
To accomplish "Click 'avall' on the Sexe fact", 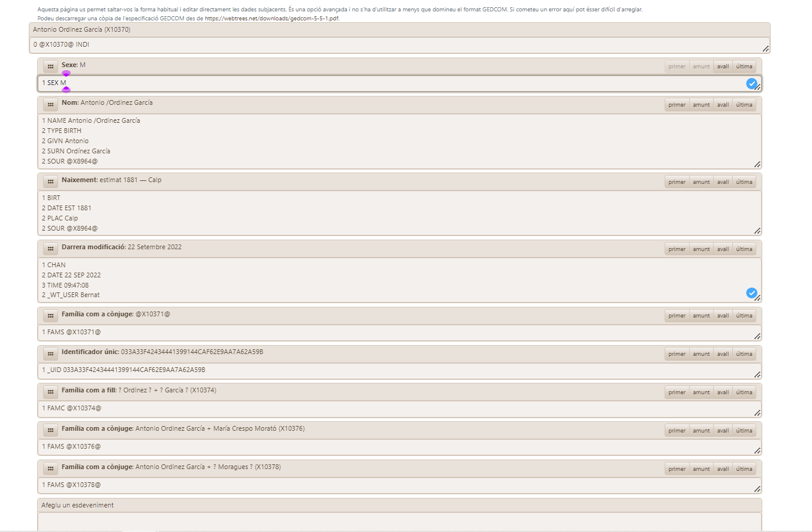I will [x=722, y=66].
